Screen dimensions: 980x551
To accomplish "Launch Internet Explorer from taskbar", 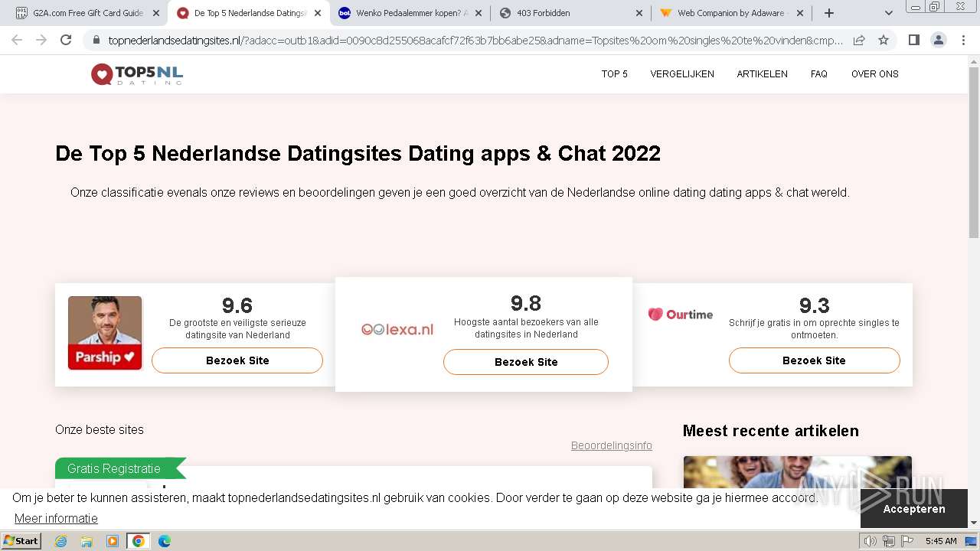I will tap(60, 541).
